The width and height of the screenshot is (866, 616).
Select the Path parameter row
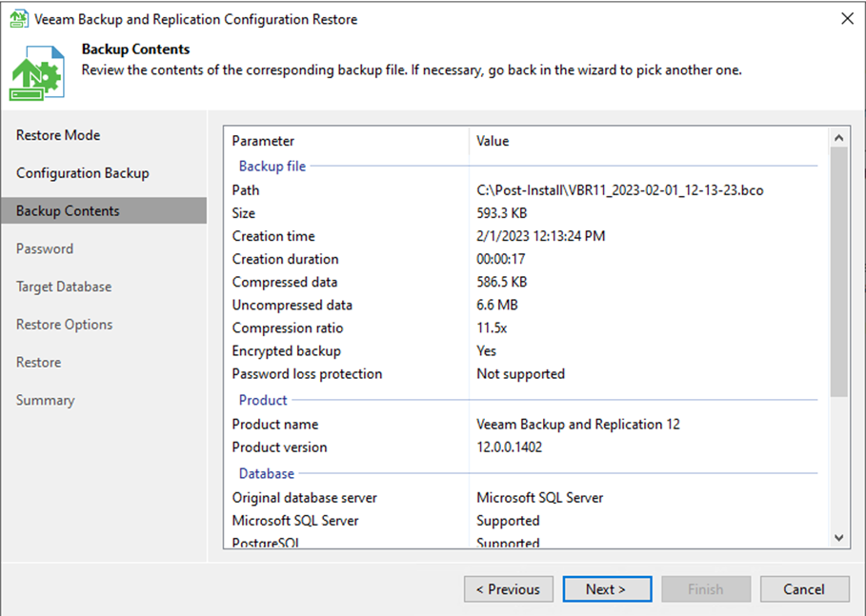524,190
